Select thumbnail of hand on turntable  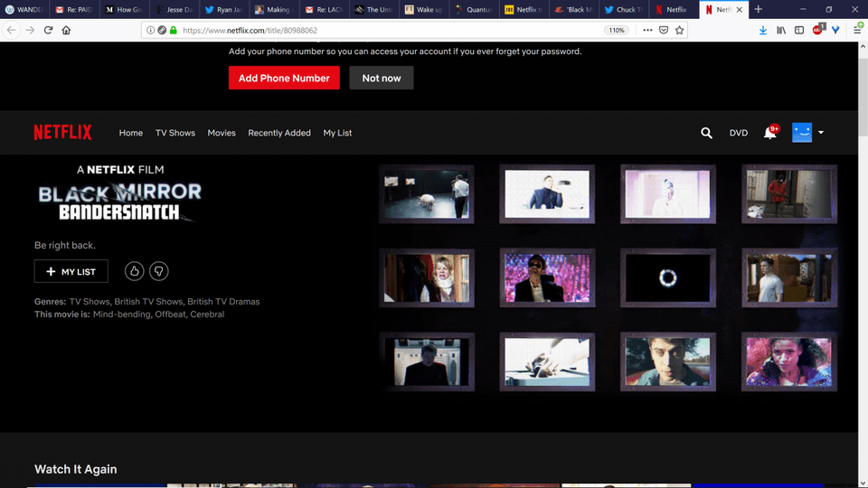(547, 361)
